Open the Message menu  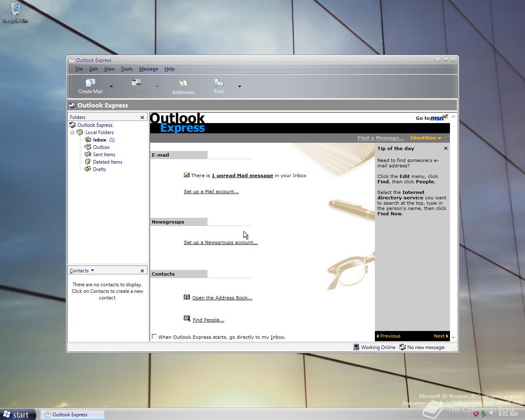point(148,69)
